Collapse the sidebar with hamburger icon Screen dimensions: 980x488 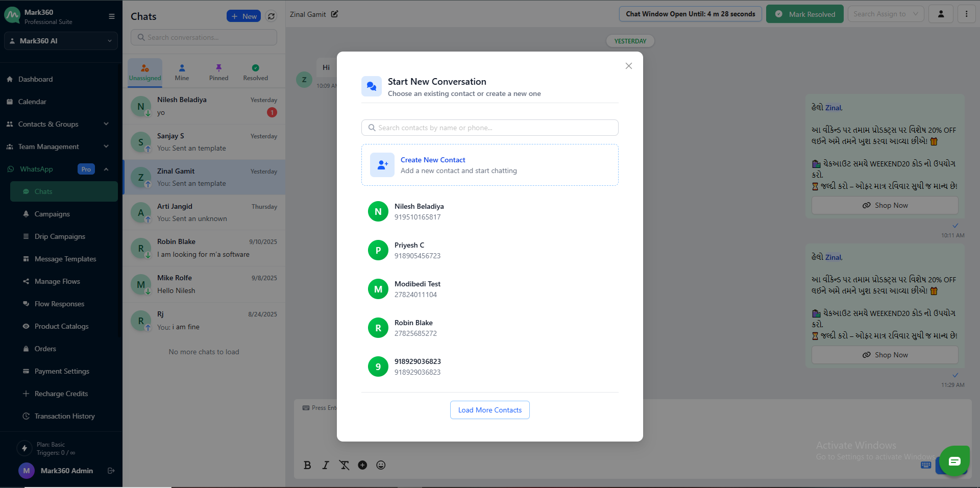tap(112, 16)
